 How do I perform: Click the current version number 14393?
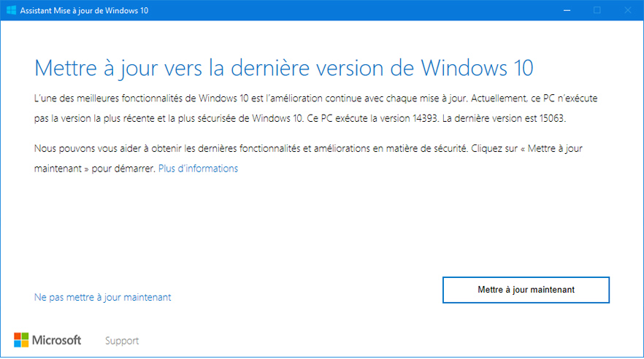coord(425,119)
